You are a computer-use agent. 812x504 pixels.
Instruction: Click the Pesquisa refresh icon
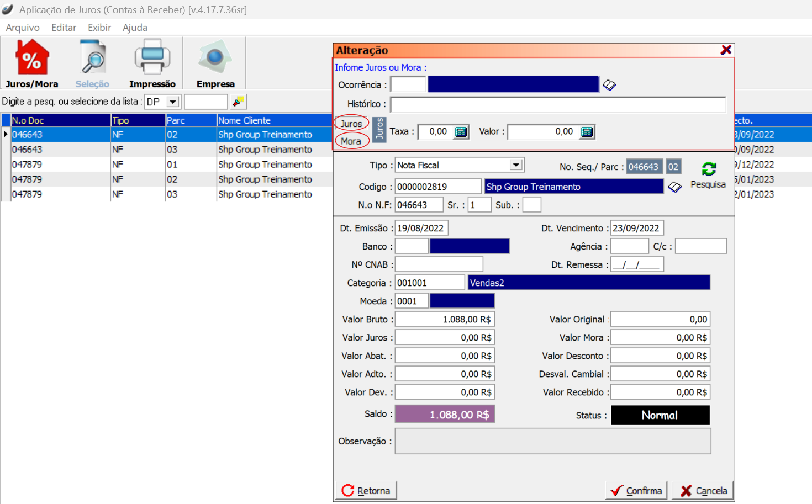(x=709, y=169)
